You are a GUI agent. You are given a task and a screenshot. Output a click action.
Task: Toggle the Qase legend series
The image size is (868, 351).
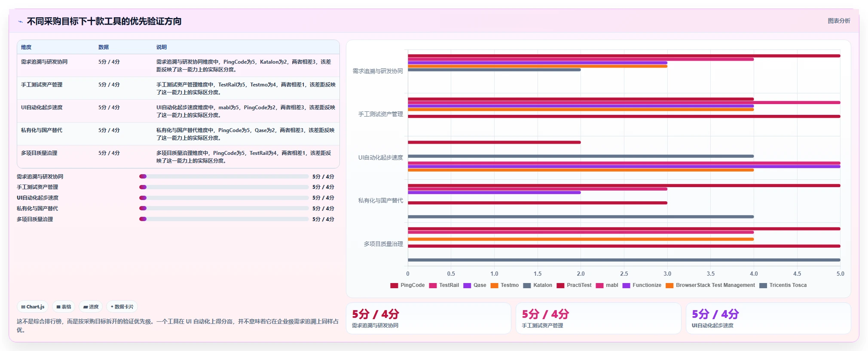point(475,285)
